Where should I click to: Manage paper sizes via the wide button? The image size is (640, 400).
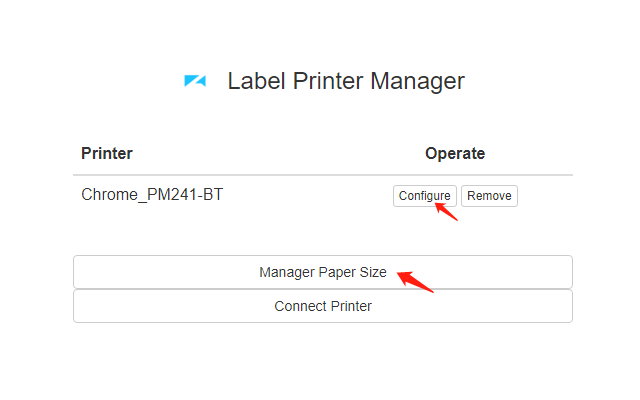click(322, 272)
